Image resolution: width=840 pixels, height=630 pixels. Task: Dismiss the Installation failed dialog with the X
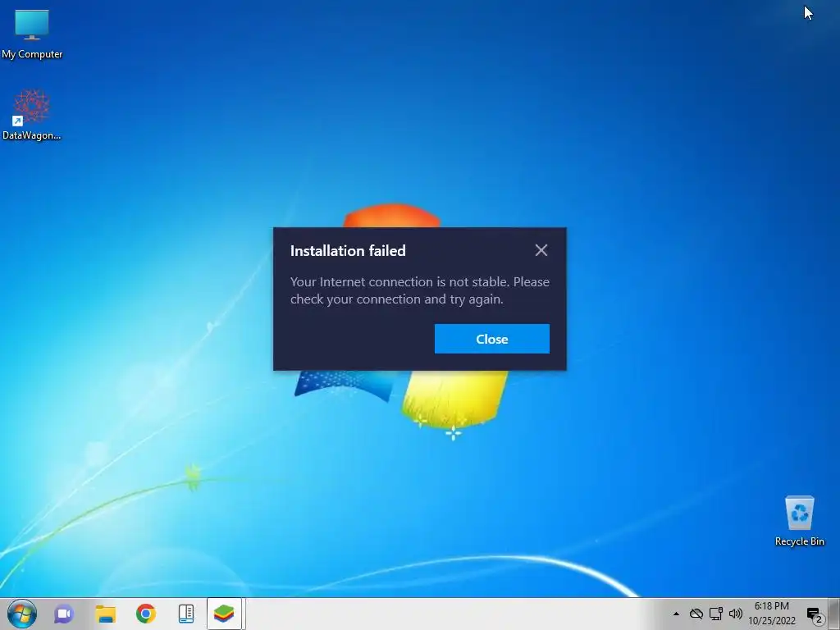coord(541,250)
